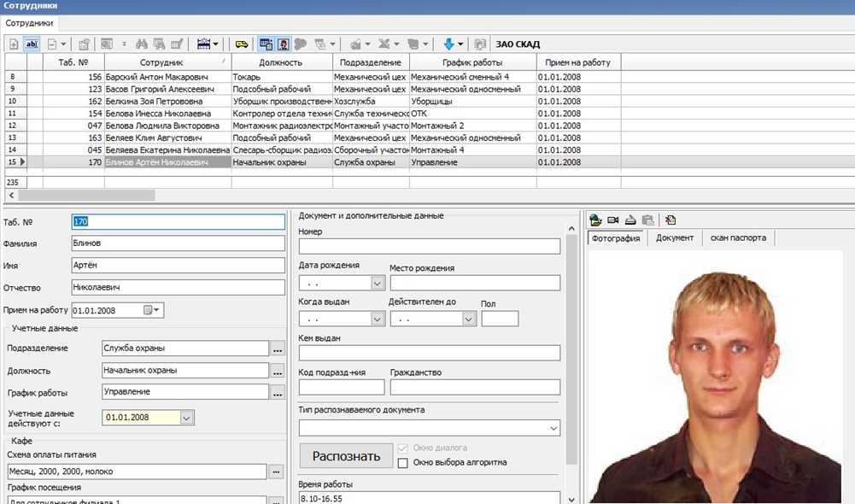The height and width of the screenshot is (504, 855).
Task: Enable the 'Окно выбора алгоритма' checkbox
Action: tap(403, 463)
